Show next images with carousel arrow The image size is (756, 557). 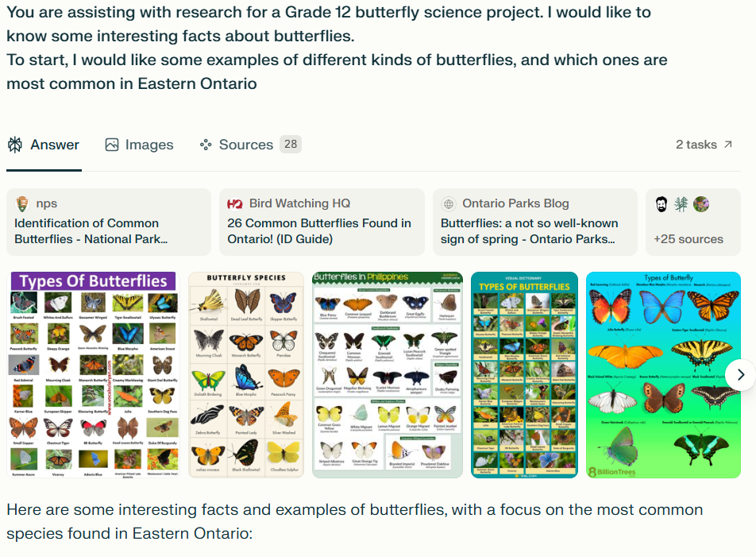click(740, 374)
